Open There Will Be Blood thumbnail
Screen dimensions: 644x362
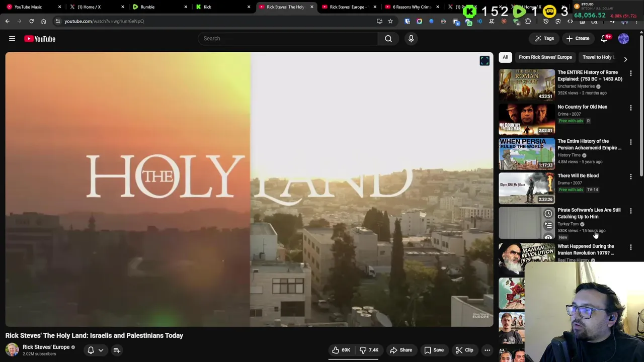[x=527, y=188]
